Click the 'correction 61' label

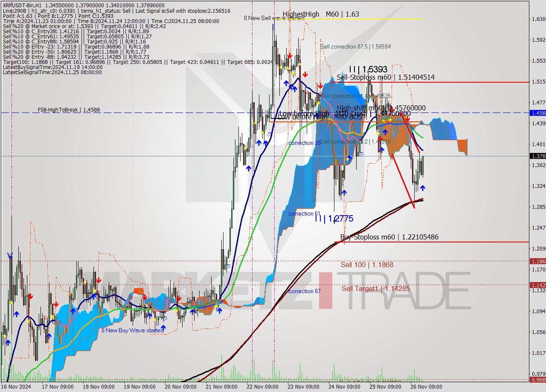[x=304, y=213]
